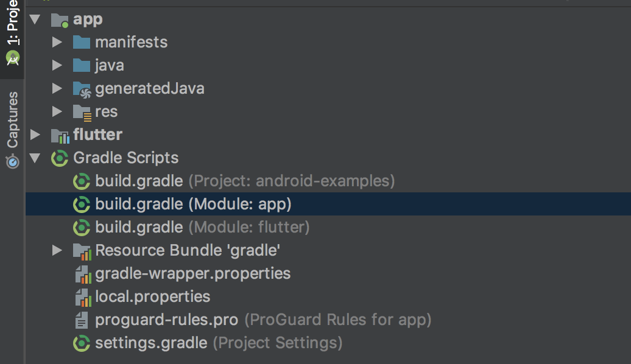Select build.gradle (Project: android-examples)

pos(245,181)
